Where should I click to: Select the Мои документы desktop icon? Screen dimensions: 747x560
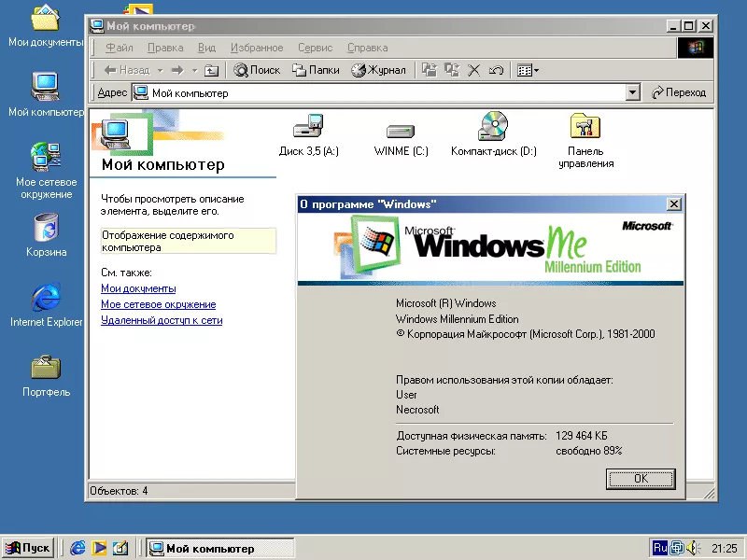(x=46, y=25)
